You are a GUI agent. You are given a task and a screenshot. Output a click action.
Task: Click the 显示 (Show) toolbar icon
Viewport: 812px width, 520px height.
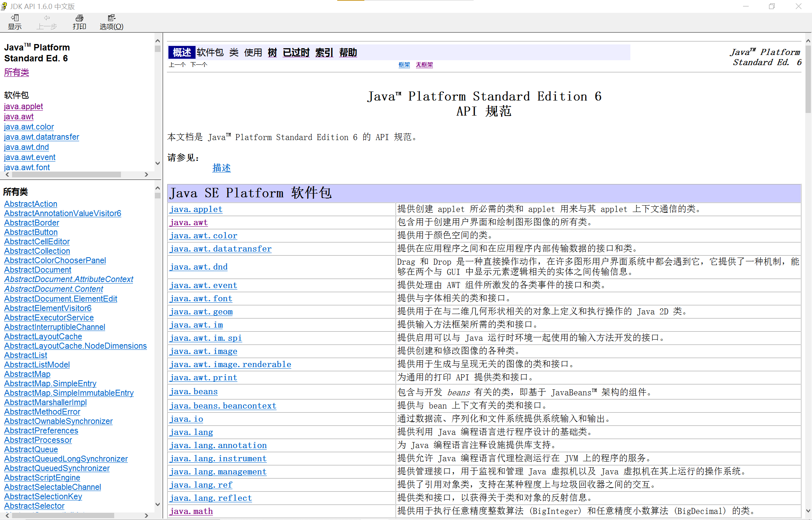tap(15, 22)
